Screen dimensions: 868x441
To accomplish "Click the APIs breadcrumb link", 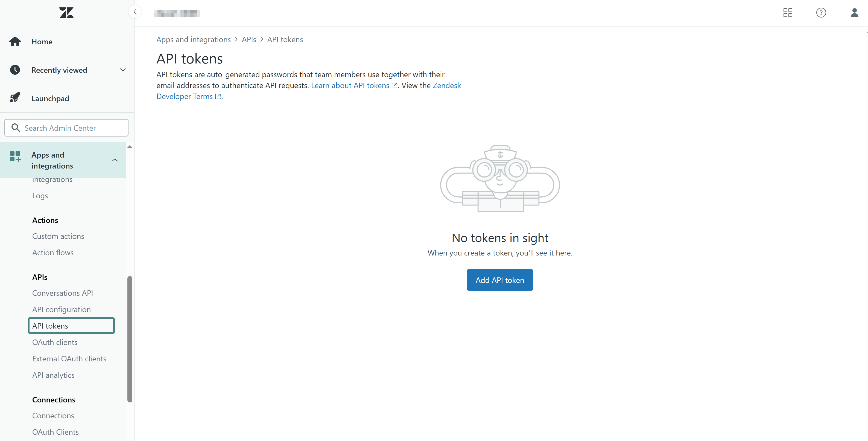I will tap(249, 39).
